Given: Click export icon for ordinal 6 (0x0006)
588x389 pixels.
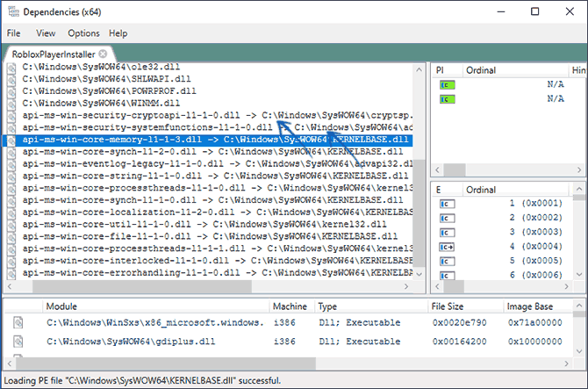Looking at the screenshot, I should (x=447, y=276).
